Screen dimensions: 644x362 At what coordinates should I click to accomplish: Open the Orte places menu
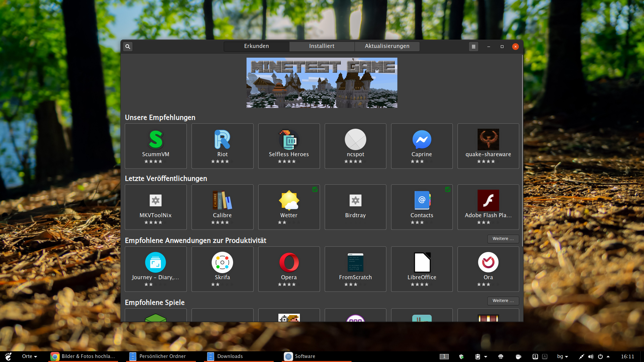click(30, 356)
